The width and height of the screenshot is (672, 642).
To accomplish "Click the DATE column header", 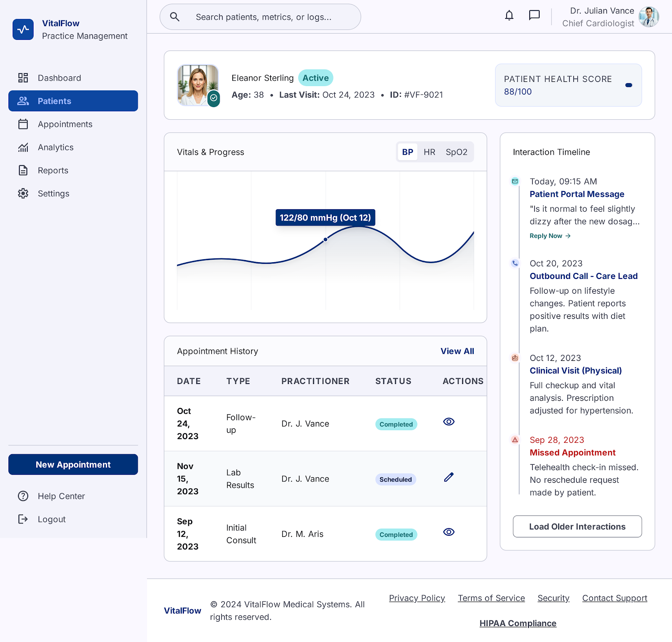I will point(189,381).
